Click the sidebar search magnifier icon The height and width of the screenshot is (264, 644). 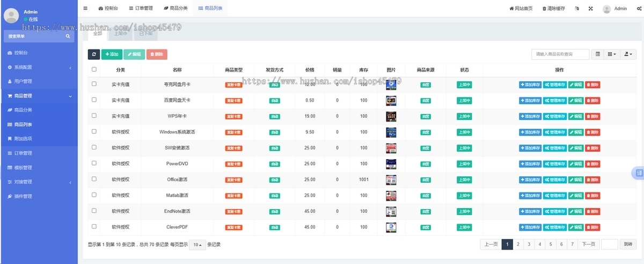[68, 36]
